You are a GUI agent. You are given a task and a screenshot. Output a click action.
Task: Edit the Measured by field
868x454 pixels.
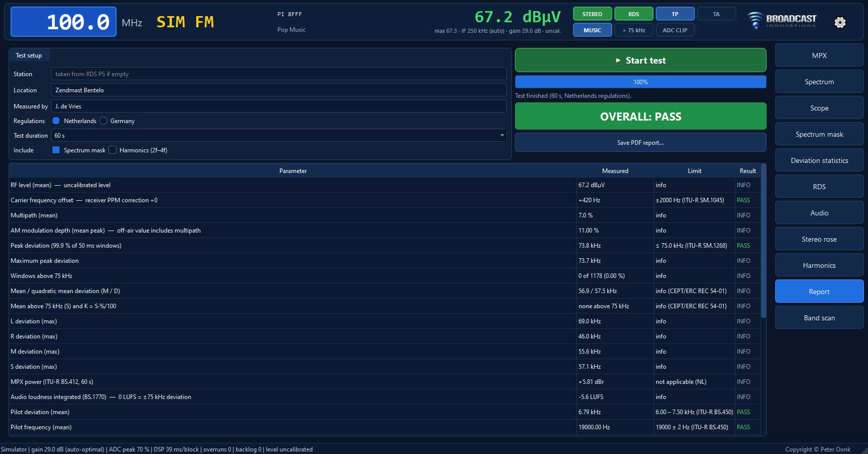279,106
